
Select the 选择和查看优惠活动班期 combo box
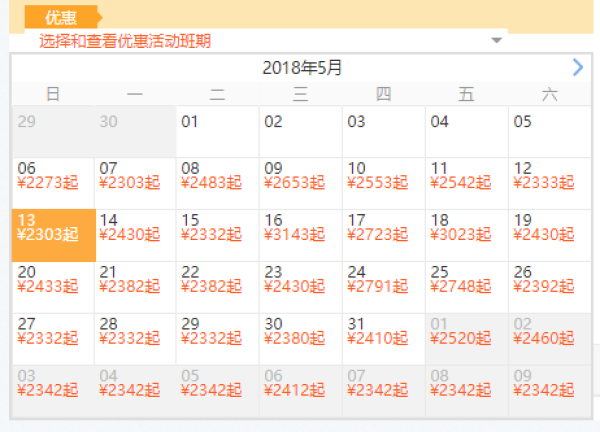[266, 41]
